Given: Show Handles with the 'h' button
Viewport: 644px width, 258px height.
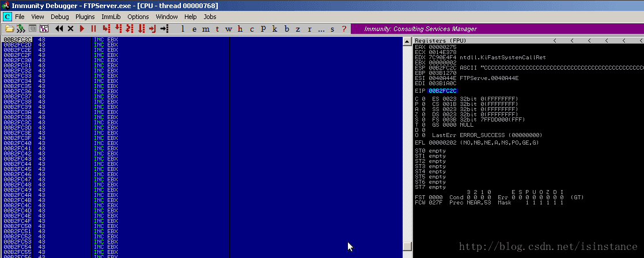Looking at the screenshot, I should (x=240, y=29).
